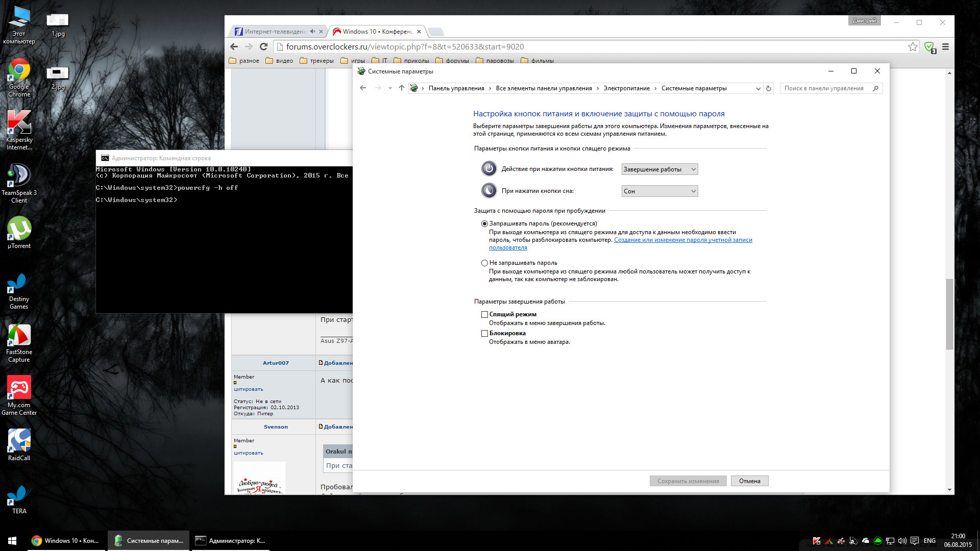Viewport: 980px width, 551px height.
Task: Click the control panel up-arrow icon
Action: click(401, 88)
